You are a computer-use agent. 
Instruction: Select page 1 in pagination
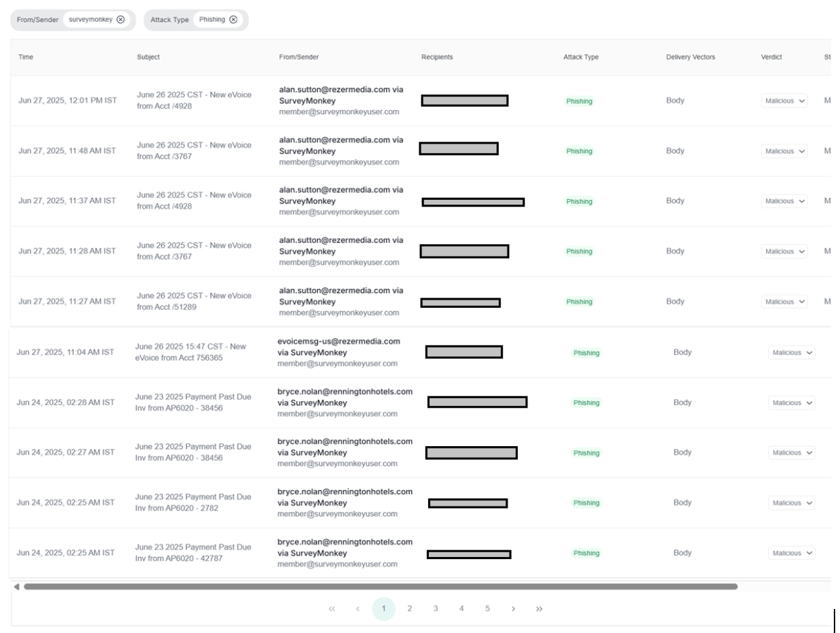pos(384,609)
